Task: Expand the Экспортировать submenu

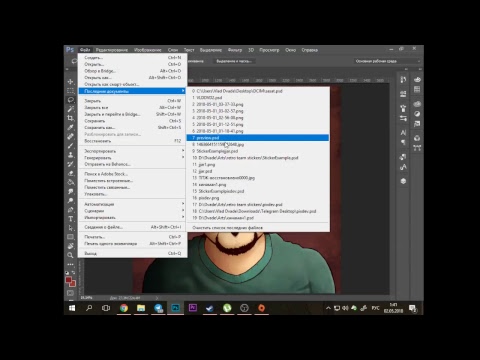Action: click(x=132, y=151)
